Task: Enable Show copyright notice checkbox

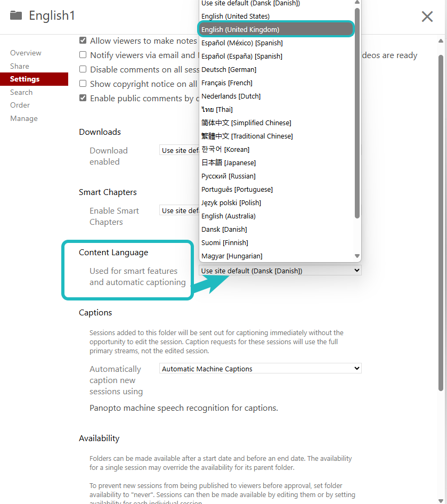Action: (x=83, y=84)
